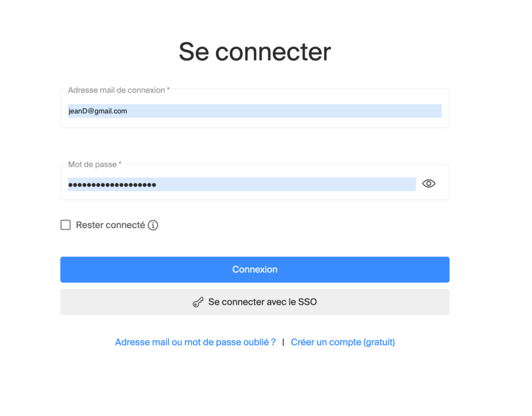Enable the Rester connecté checkbox
The width and height of the screenshot is (532, 416).
[x=65, y=225]
